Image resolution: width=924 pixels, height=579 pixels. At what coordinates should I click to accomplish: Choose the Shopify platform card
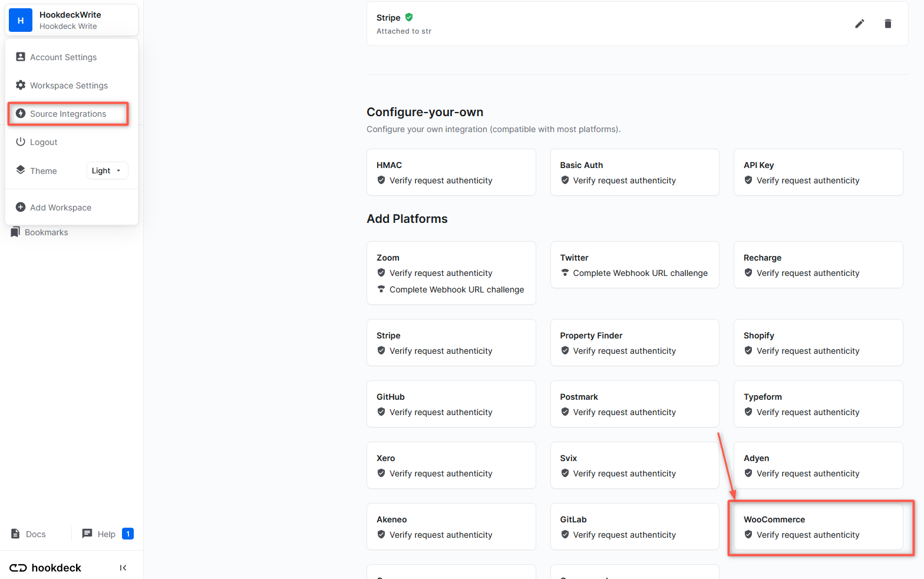819,343
